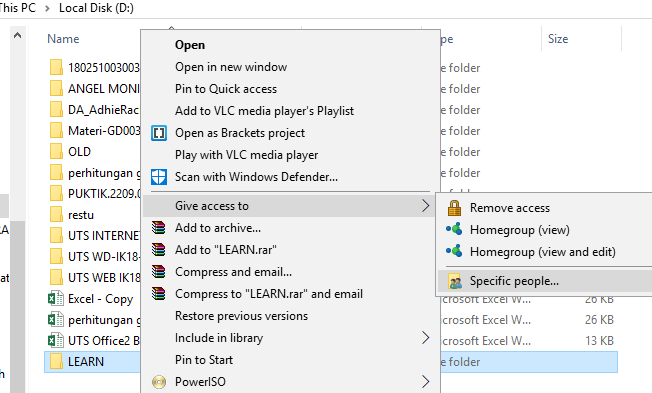Click the Materi-GD003 folder icon
This screenshot has height=393, width=652.
56,130
